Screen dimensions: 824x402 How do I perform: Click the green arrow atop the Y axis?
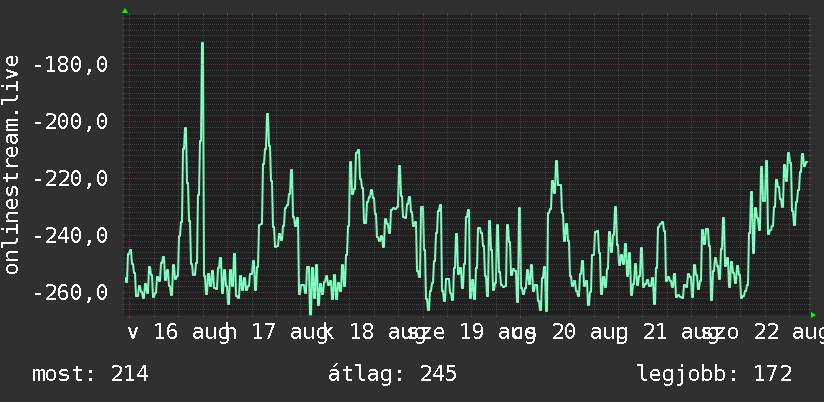[x=125, y=11]
